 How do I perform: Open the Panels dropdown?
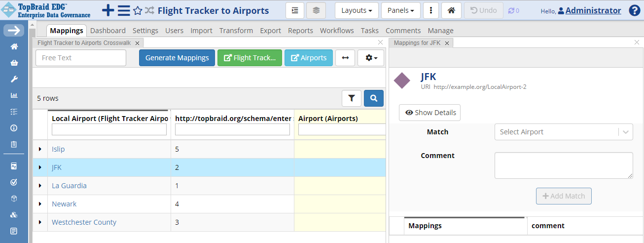tap(400, 10)
